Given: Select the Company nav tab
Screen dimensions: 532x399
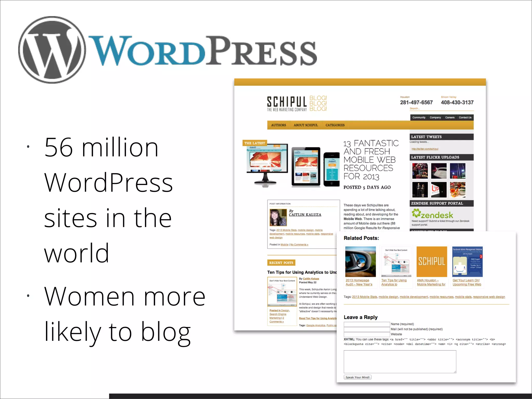Looking at the screenshot, I should [435, 117].
